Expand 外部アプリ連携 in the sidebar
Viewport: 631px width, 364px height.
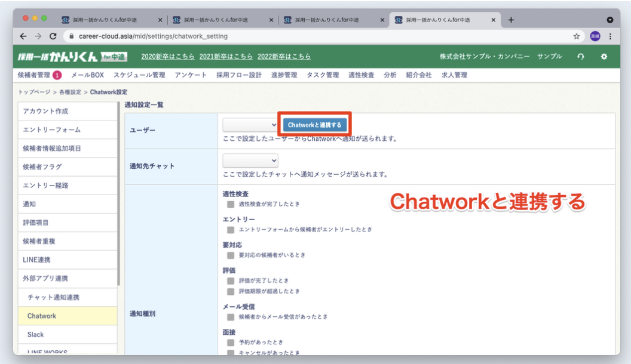(45, 279)
